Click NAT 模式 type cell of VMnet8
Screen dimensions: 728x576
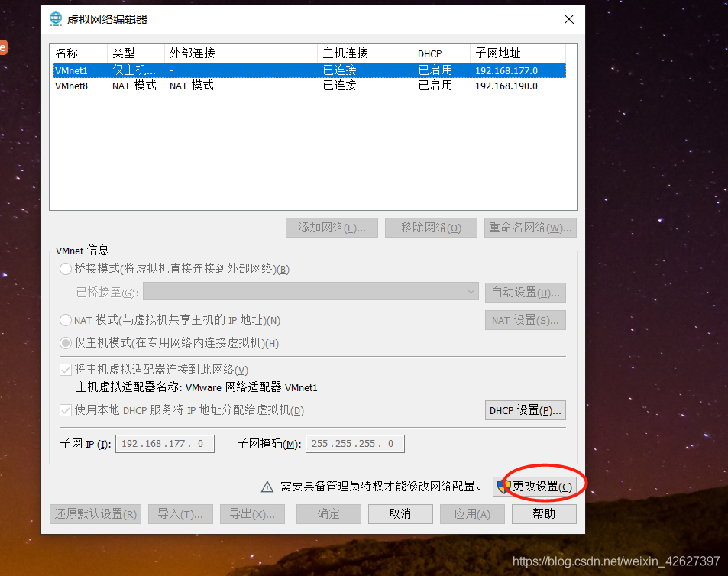point(134,86)
